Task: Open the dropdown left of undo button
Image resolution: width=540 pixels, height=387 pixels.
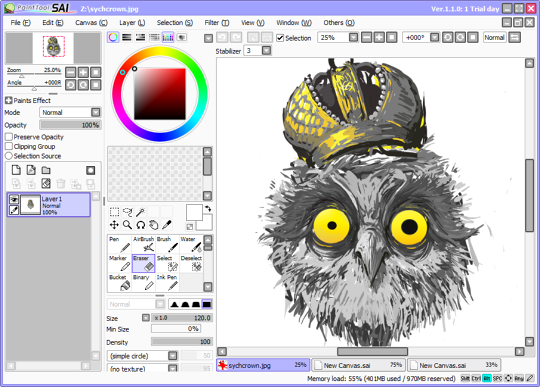Action: (x=208, y=38)
